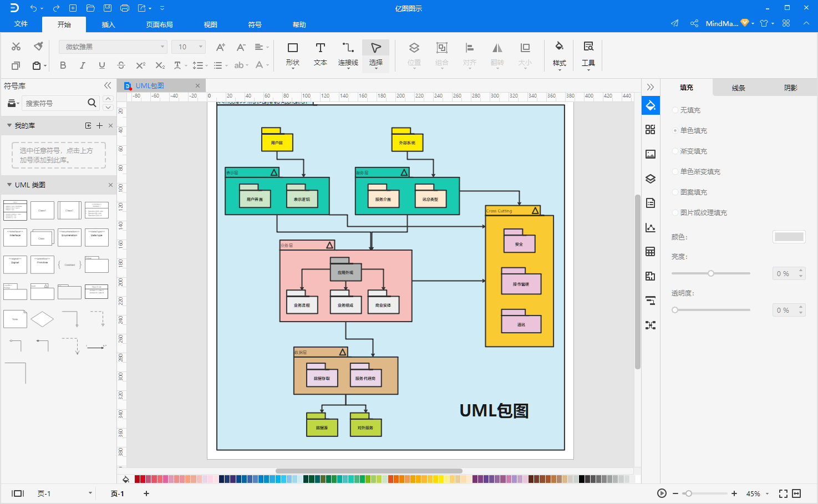Collapse the UML 类图 section
Image resolution: width=818 pixels, height=504 pixels.
click(9, 185)
